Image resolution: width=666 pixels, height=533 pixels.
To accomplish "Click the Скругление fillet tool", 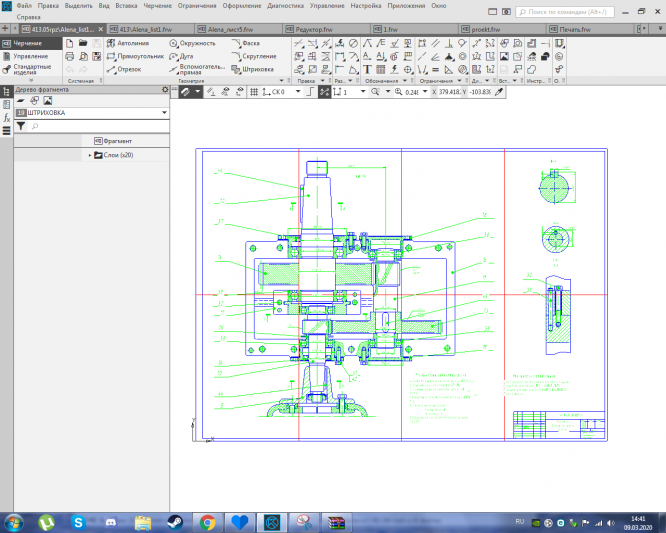I will point(254,57).
